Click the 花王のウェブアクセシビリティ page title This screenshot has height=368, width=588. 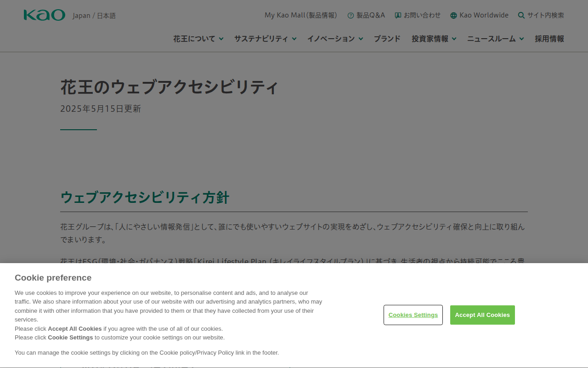170,87
